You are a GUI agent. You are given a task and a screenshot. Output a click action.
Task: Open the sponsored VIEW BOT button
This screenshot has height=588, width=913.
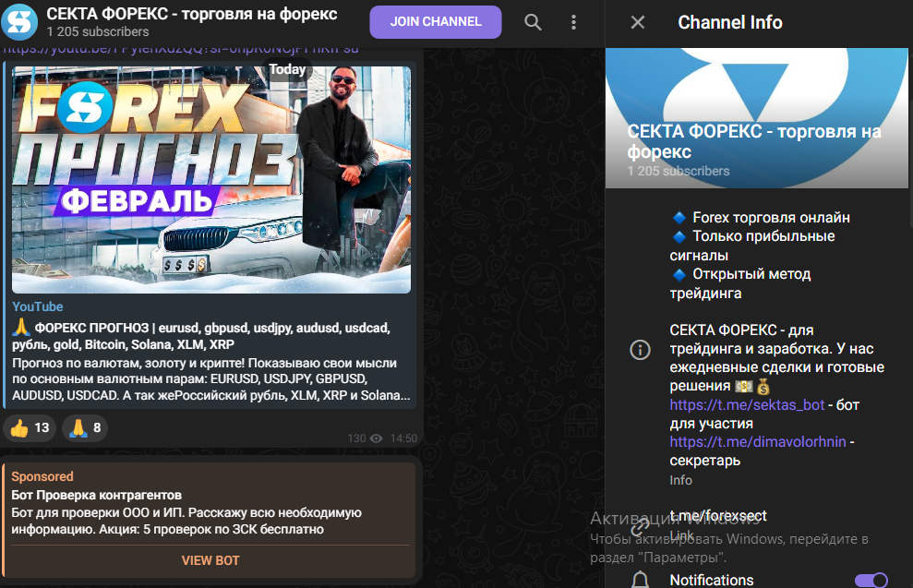210,560
